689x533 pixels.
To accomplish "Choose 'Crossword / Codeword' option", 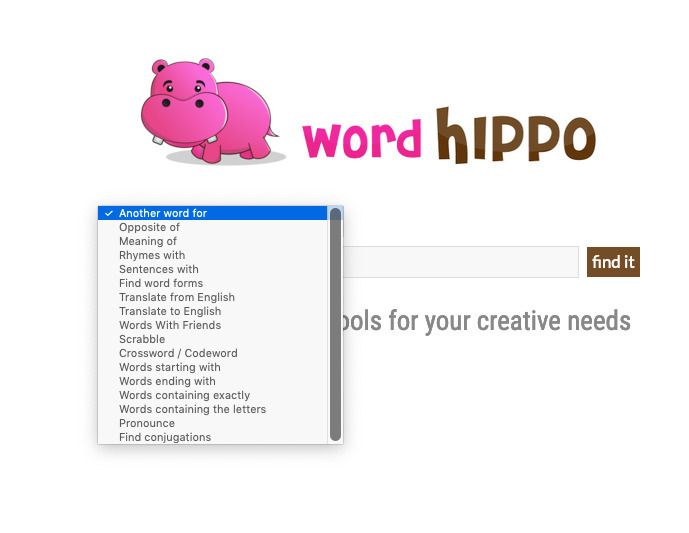I will pos(178,353).
